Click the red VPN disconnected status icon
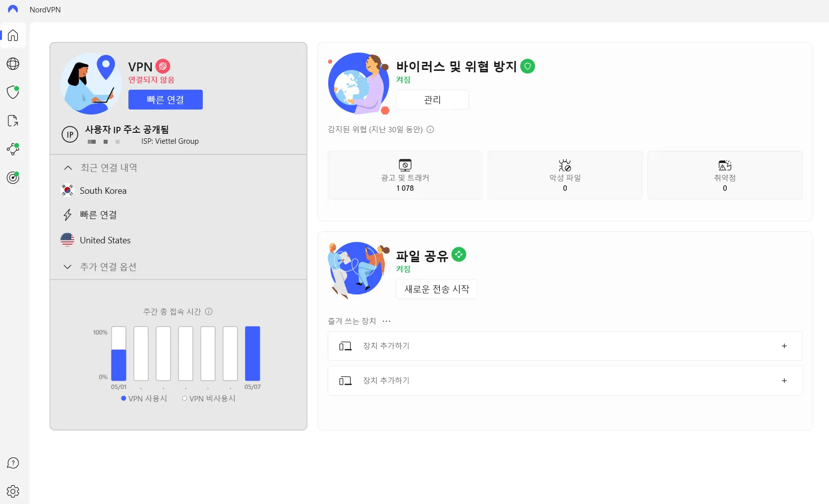This screenshot has height=504, width=829. pos(163,66)
